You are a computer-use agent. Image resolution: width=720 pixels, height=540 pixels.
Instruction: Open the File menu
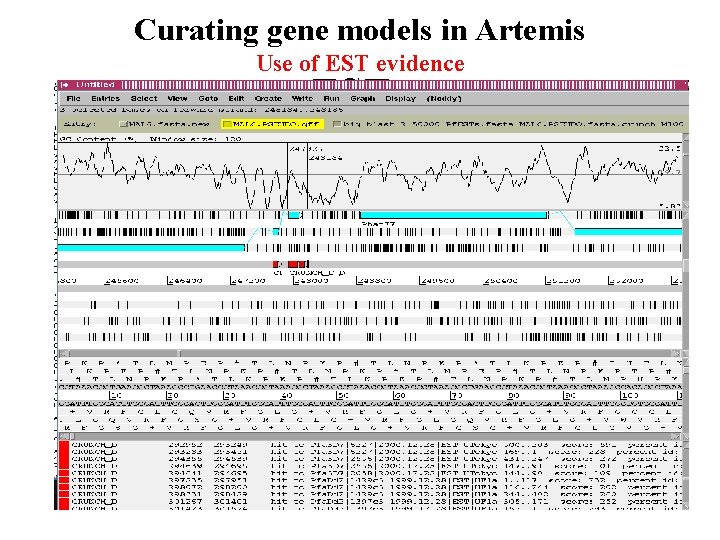[x=73, y=98]
